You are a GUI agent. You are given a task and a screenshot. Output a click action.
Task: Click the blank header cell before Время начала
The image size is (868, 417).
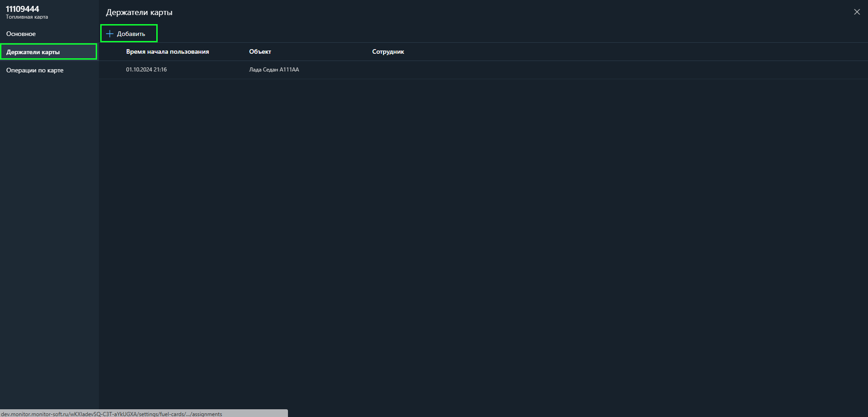click(112, 52)
